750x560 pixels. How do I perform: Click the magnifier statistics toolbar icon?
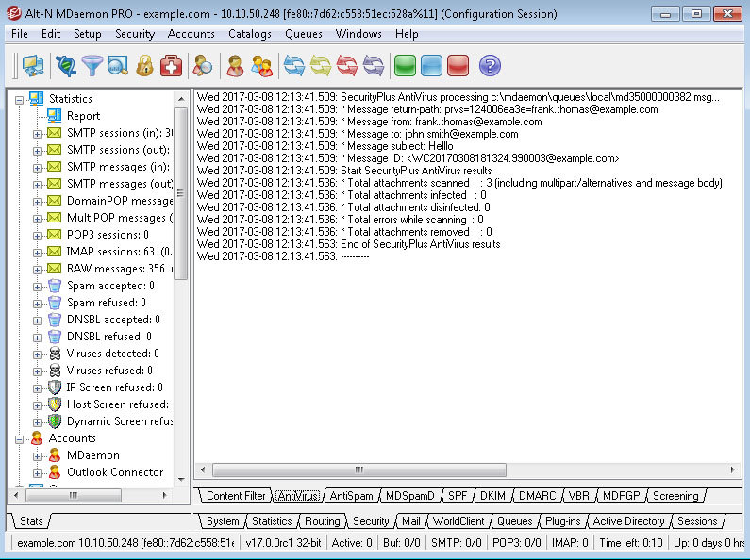(x=118, y=65)
